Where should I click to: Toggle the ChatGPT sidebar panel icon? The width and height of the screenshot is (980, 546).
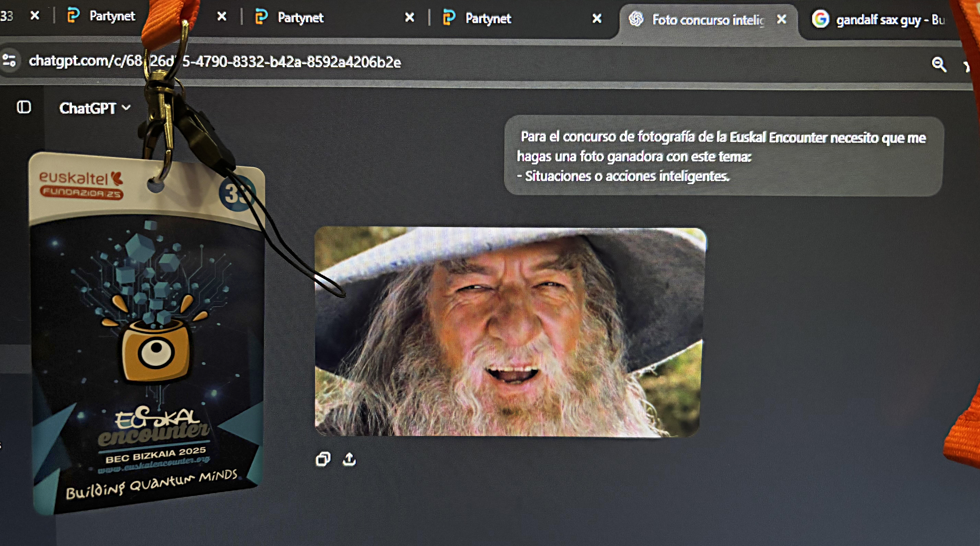pos(24,107)
